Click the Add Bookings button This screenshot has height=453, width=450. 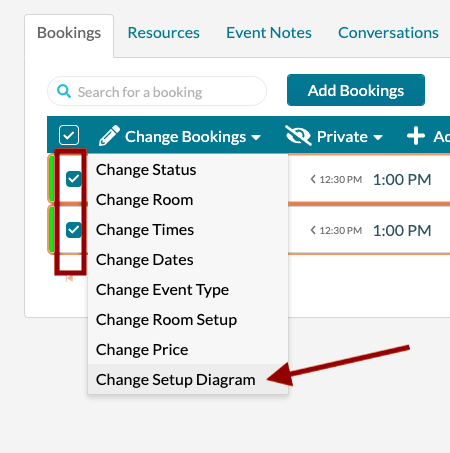[x=356, y=90]
